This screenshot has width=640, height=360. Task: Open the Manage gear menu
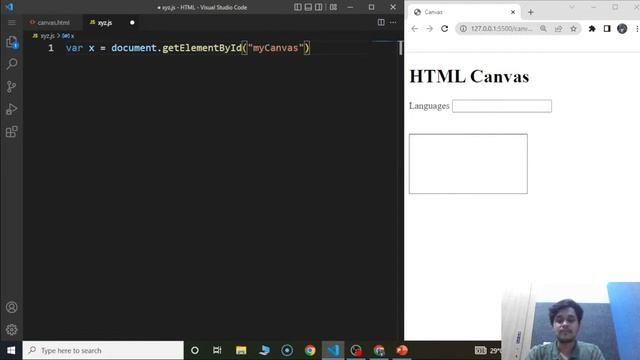[11, 329]
